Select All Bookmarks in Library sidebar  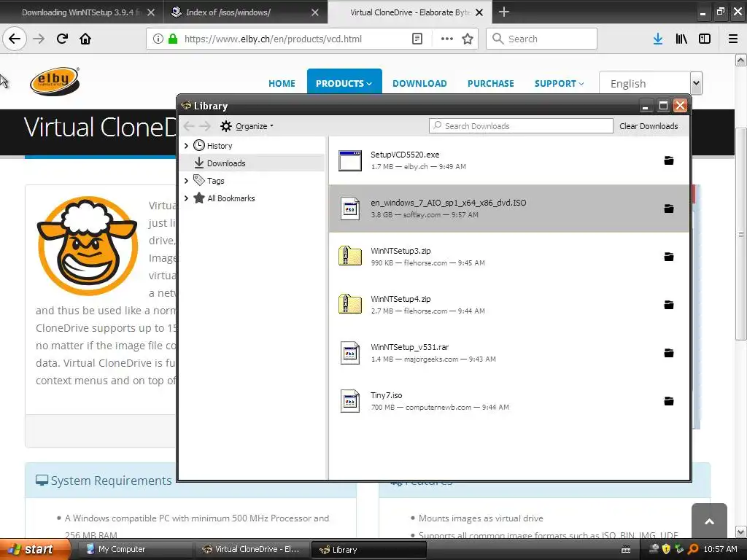coord(231,198)
